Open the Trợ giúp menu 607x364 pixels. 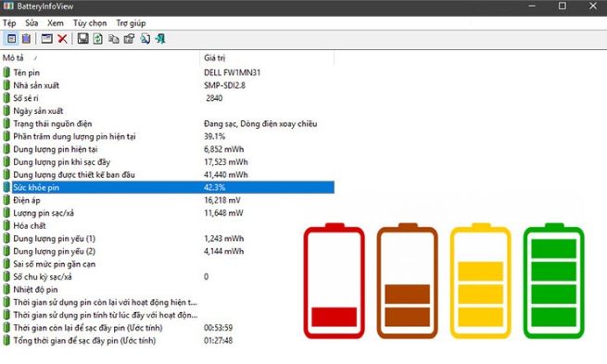[131, 23]
